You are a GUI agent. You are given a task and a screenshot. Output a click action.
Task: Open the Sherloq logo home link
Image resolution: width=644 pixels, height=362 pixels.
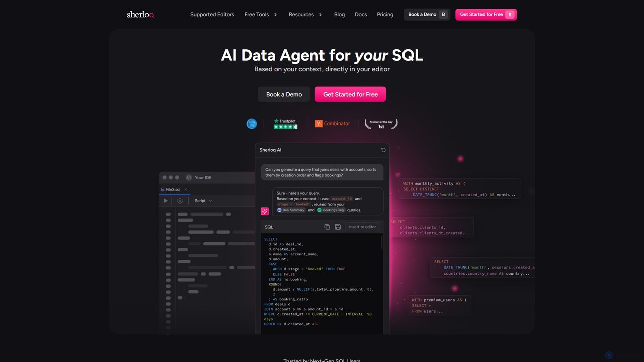point(140,15)
